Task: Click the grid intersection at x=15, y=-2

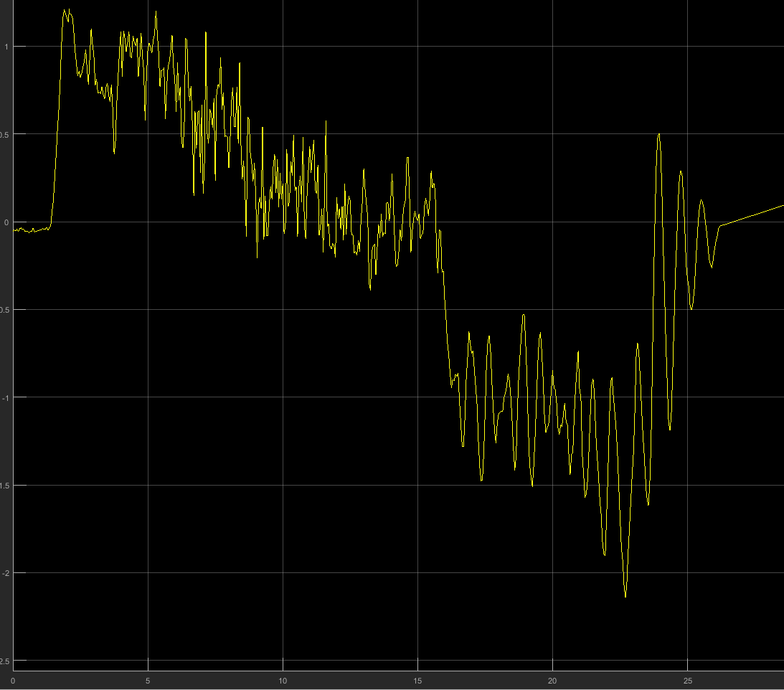Action: 417,573
